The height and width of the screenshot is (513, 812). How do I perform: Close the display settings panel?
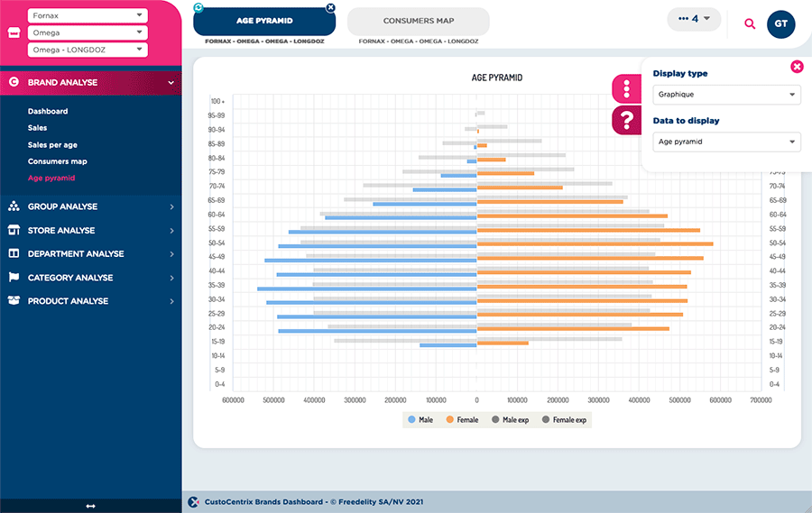797,67
